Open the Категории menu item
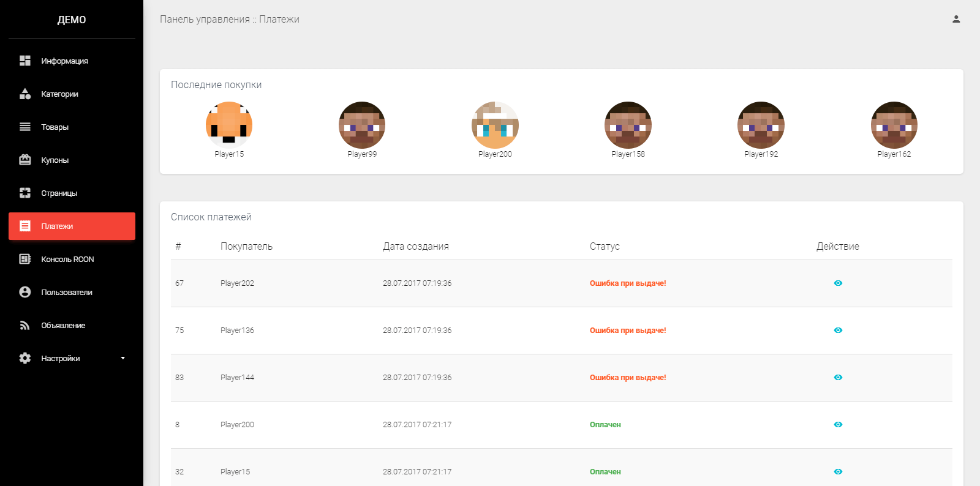 click(x=72, y=94)
